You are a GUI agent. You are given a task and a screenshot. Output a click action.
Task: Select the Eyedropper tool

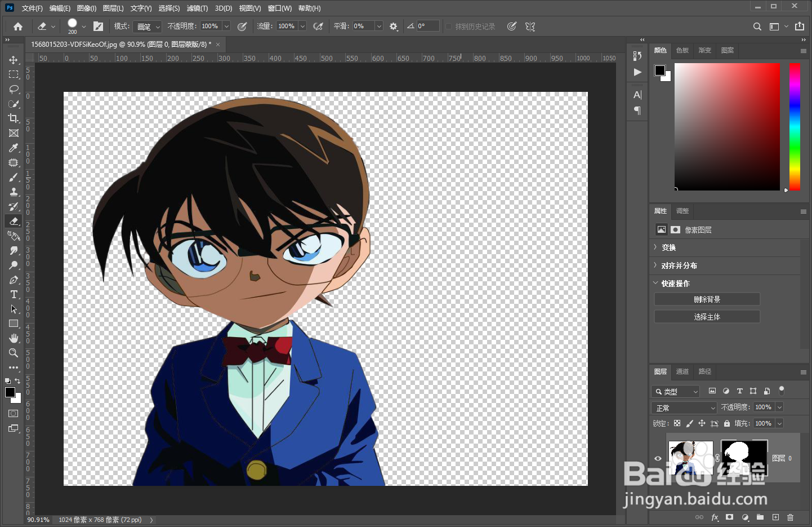coord(14,148)
